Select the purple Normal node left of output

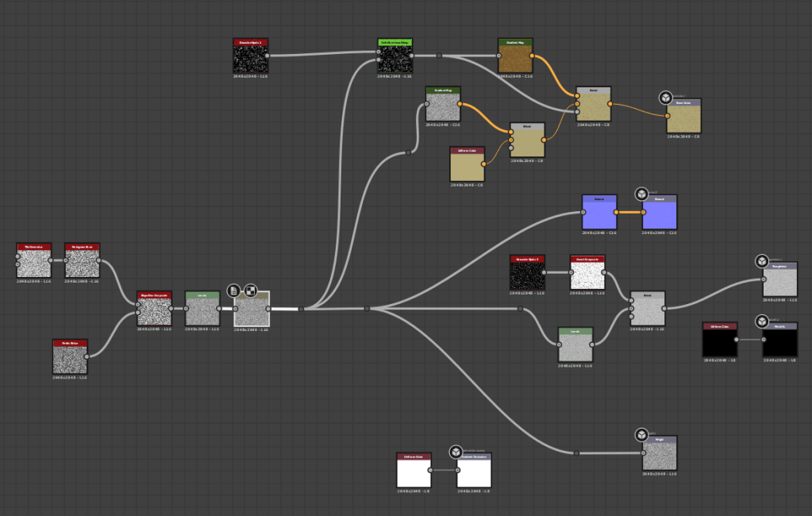pyautogui.click(x=598, y=214)
